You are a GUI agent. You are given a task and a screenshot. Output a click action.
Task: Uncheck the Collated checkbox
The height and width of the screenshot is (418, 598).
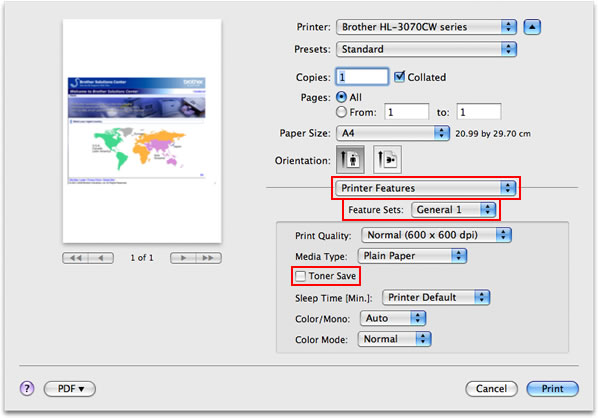tap(399, 77)
